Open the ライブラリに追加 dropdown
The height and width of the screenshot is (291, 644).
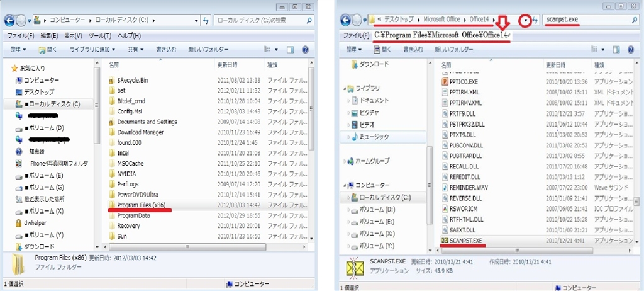92,49
